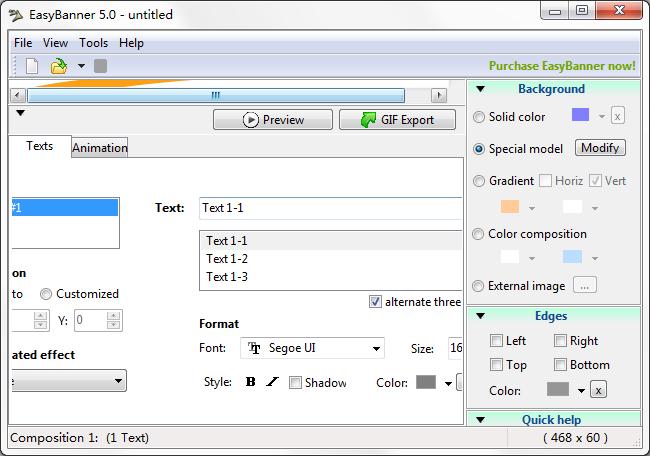Select Solid color background option

point(479,117)
